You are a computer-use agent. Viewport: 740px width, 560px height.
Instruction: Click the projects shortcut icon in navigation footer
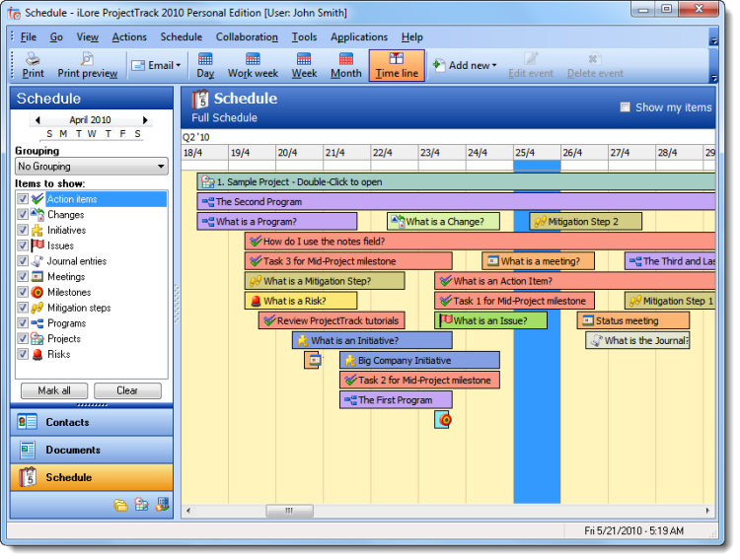tap(141, 505)
